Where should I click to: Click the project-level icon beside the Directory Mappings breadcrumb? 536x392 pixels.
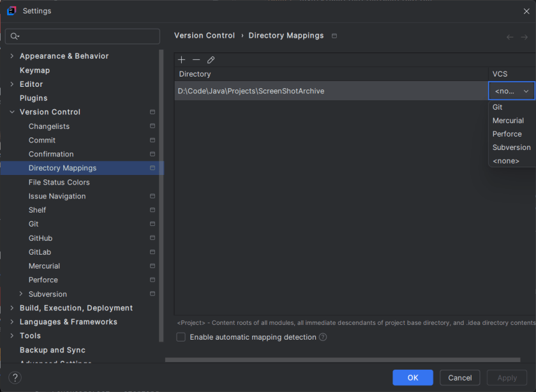tap(334, 36)
